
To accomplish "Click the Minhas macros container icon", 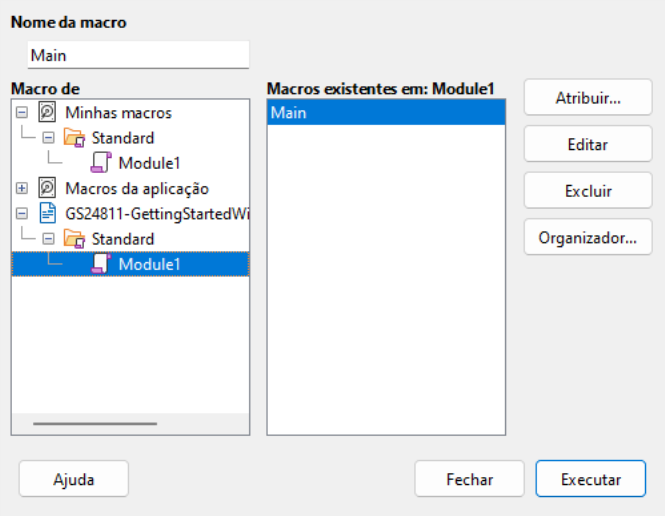I will pos(47,112).
